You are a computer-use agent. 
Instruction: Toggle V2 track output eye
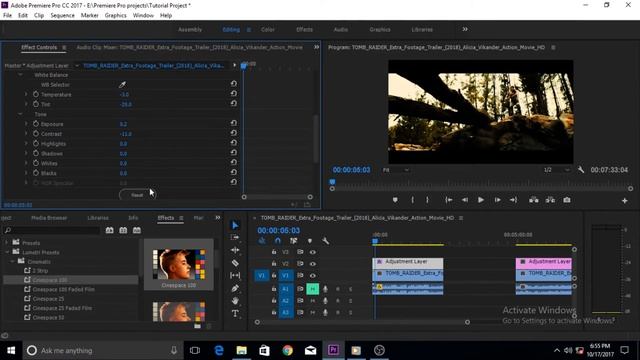[313, 264]
